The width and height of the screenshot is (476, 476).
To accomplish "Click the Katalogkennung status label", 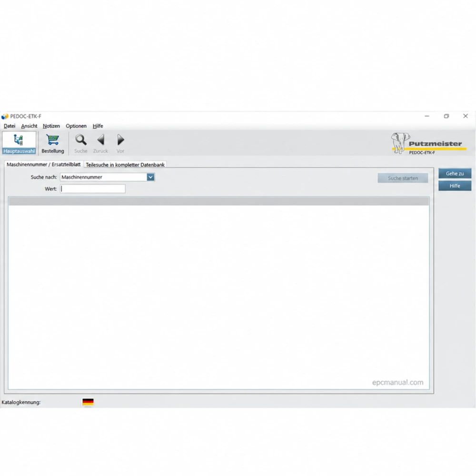I will coord(21,402).
